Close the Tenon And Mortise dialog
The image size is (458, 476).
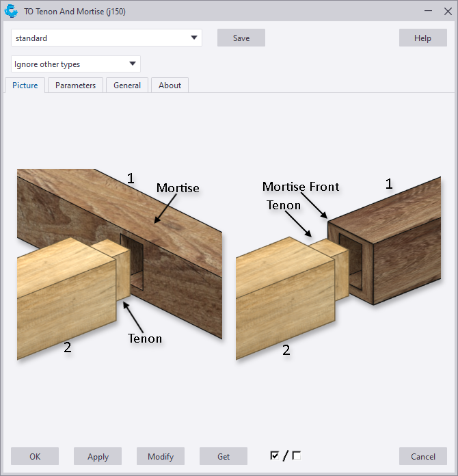448,11
